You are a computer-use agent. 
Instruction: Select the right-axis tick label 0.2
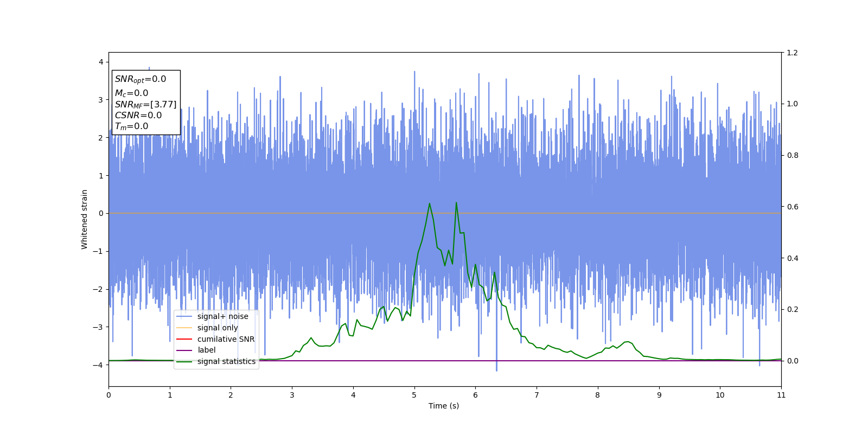coord(793,309)
